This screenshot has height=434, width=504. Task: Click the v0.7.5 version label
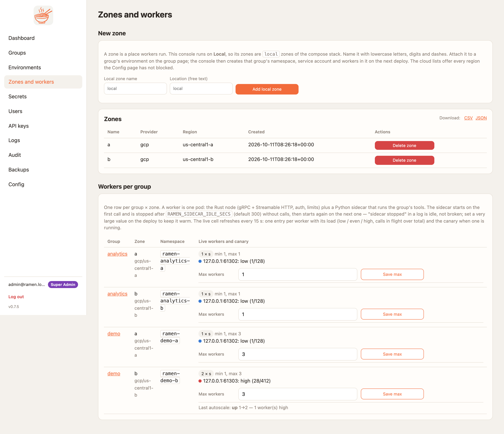click(x=14, y=307)
